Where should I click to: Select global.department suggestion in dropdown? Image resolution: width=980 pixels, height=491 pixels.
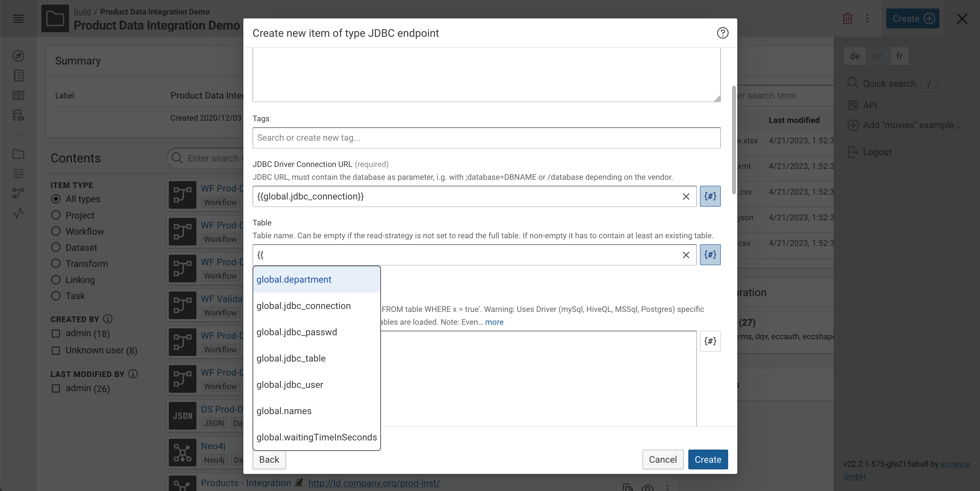tap(294, 279)
